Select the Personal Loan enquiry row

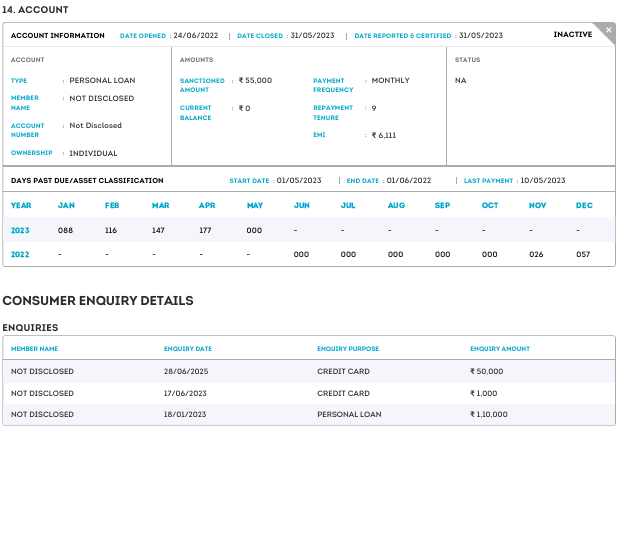308,414
